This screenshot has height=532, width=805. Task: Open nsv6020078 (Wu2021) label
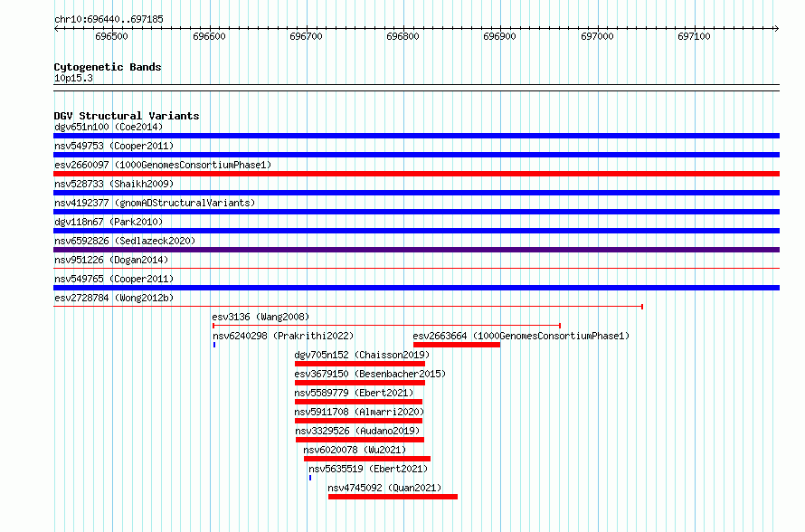pos(355,450)
